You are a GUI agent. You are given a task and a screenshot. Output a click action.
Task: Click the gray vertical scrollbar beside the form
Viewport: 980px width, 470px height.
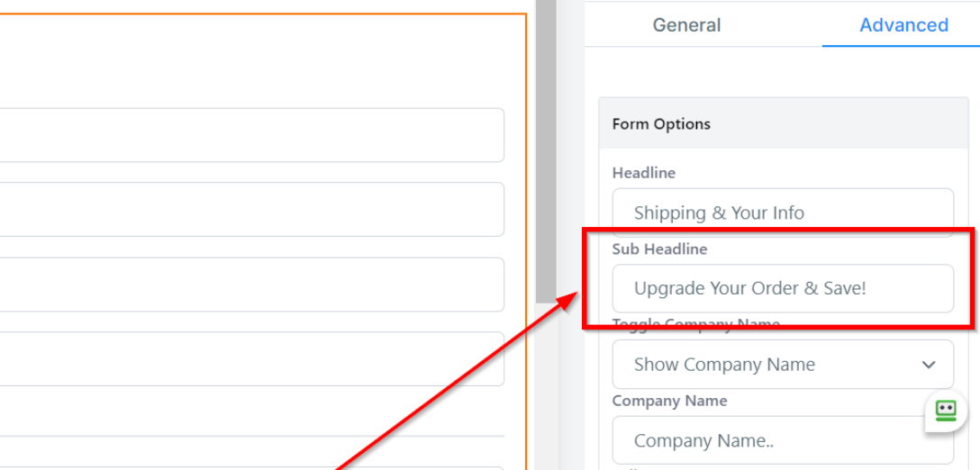coord(546,153)
